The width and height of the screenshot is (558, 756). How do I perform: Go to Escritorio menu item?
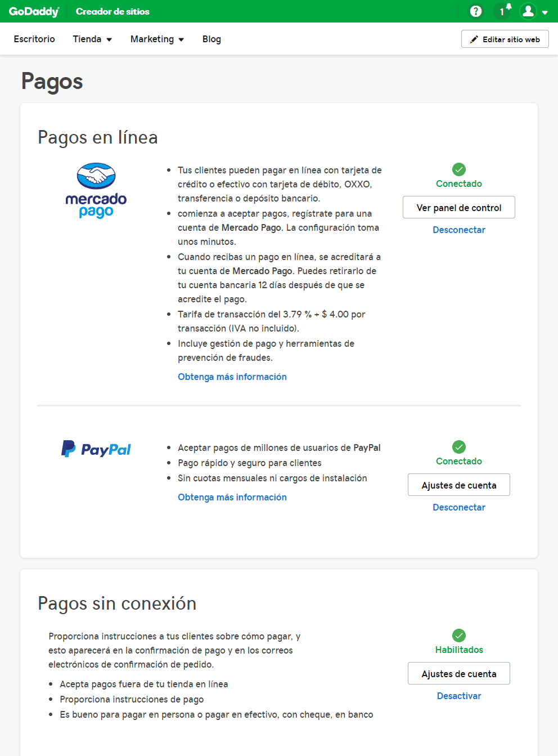coord(34,39)
